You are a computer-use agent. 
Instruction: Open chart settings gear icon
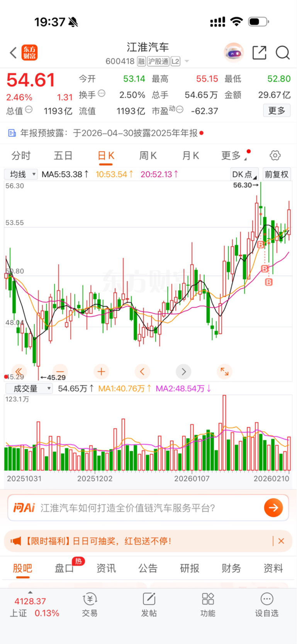click(275, 155)
